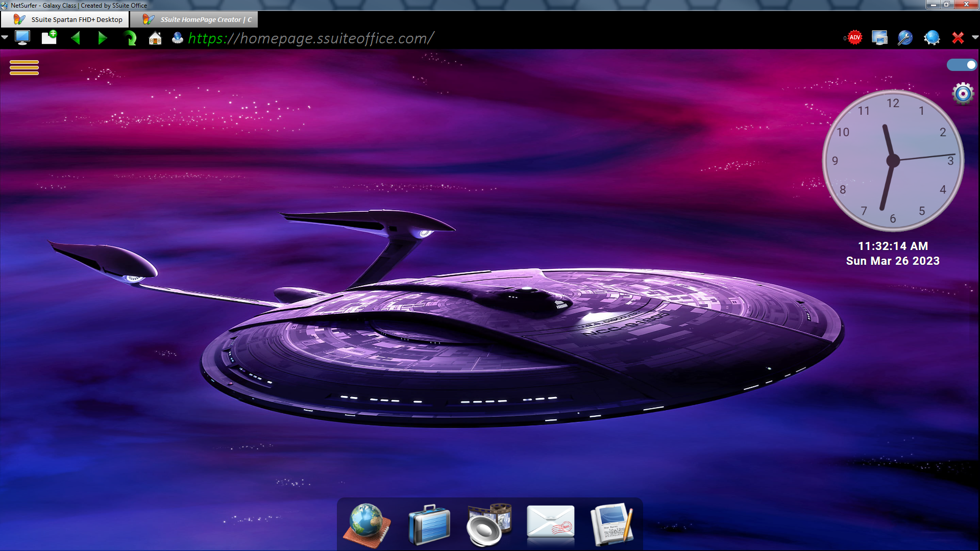Open the home page icon

[x=155, y=38]
